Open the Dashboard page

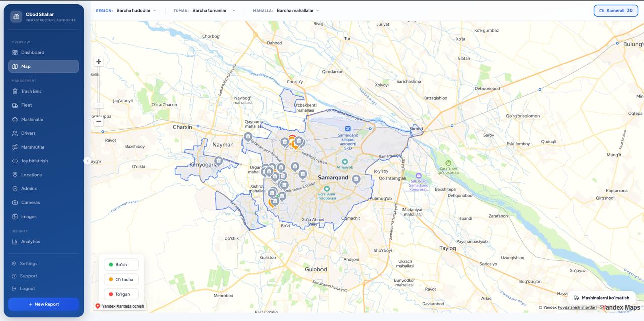click(x=43, y=52)
